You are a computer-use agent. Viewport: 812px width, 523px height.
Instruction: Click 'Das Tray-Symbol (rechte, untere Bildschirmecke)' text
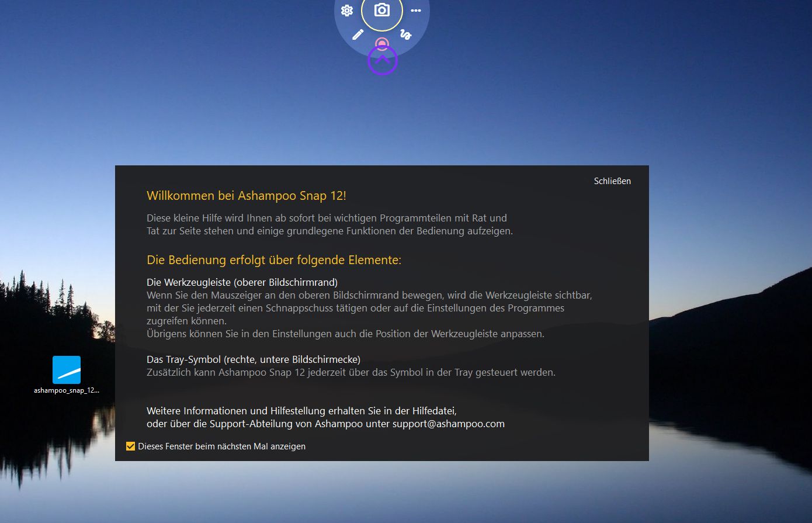click(254, 359)
